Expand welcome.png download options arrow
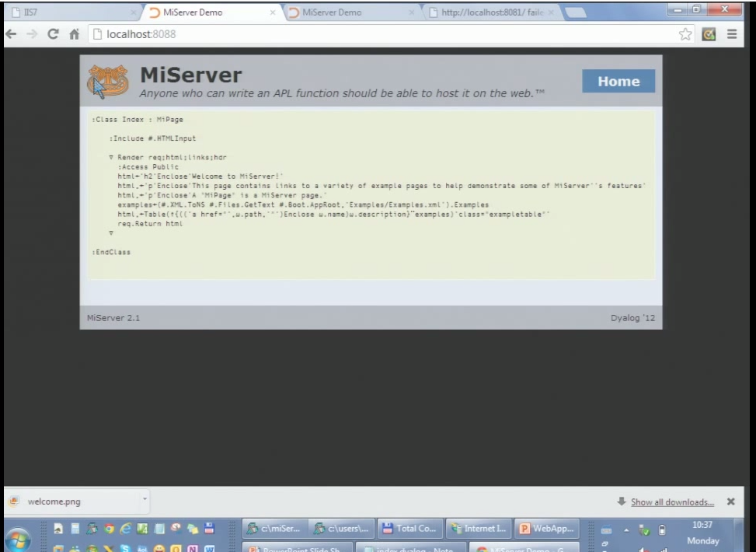The image size is (756, 552). tap(145, 498)
